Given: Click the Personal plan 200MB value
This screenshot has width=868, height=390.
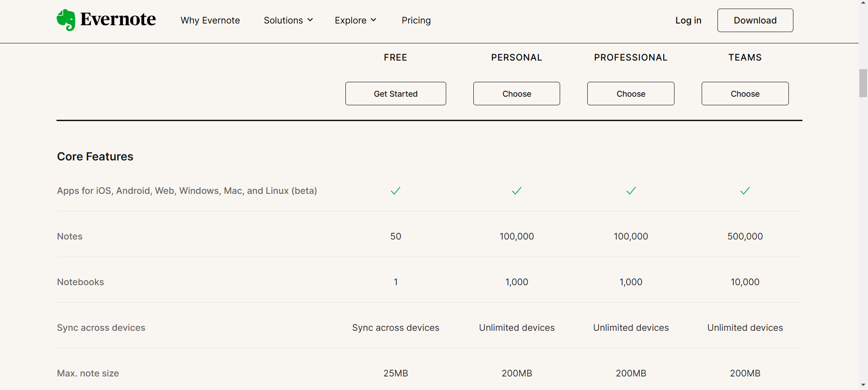Looking at the screenshot, I should point(517,373).
